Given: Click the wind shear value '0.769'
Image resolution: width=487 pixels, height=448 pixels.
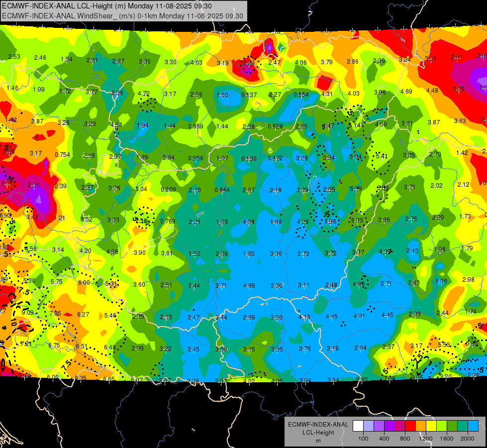Looking at the screenshot, I should point(168,222).
